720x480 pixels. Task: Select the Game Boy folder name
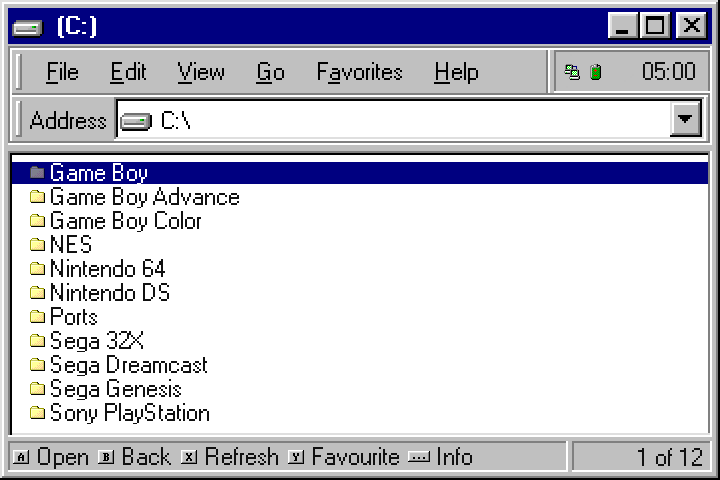[x=99, y=173]
